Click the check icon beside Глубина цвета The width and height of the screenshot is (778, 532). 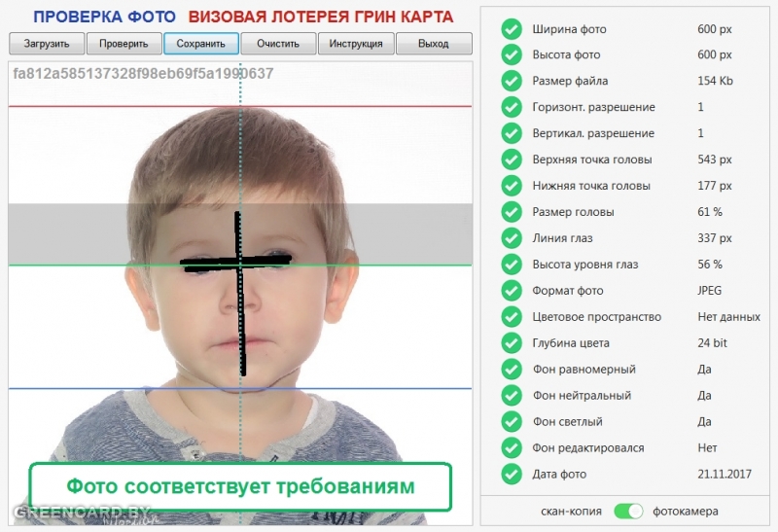tap(512, 343)
